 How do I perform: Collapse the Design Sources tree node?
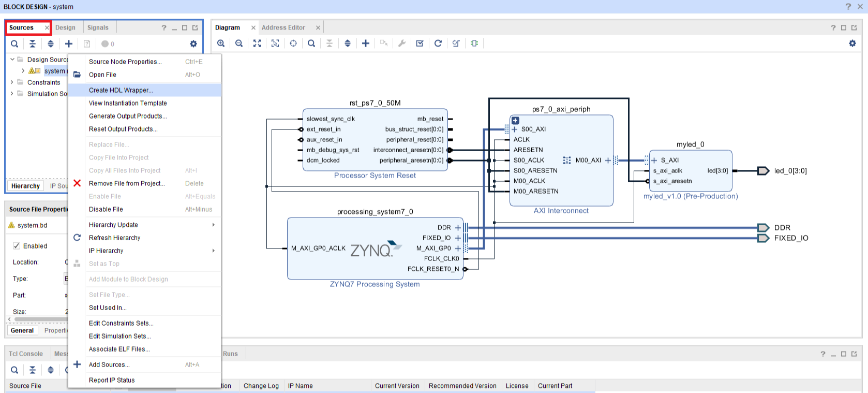[12, 60]
